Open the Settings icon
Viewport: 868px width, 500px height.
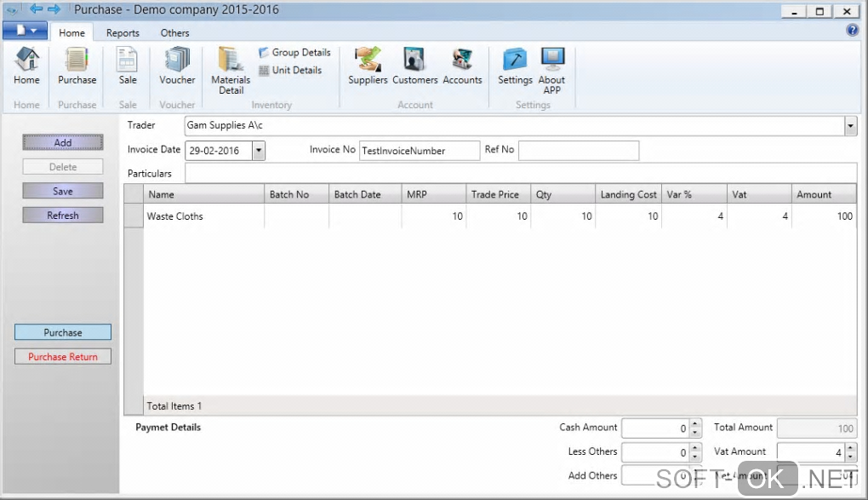point(515,66)
